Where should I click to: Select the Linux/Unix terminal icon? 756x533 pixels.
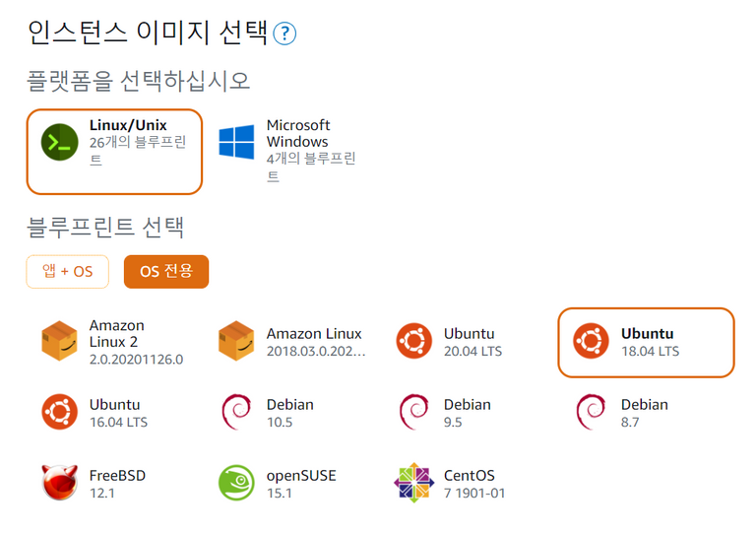click(60, 142)
